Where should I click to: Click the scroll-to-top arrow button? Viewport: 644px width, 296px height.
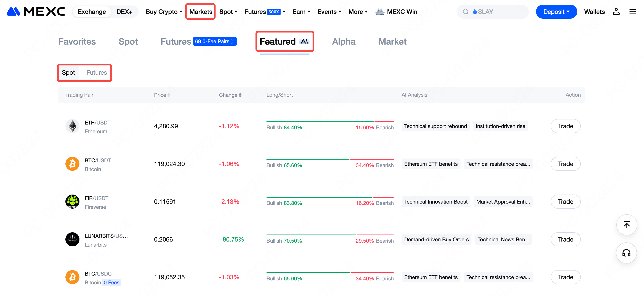(x=626, y=225)
